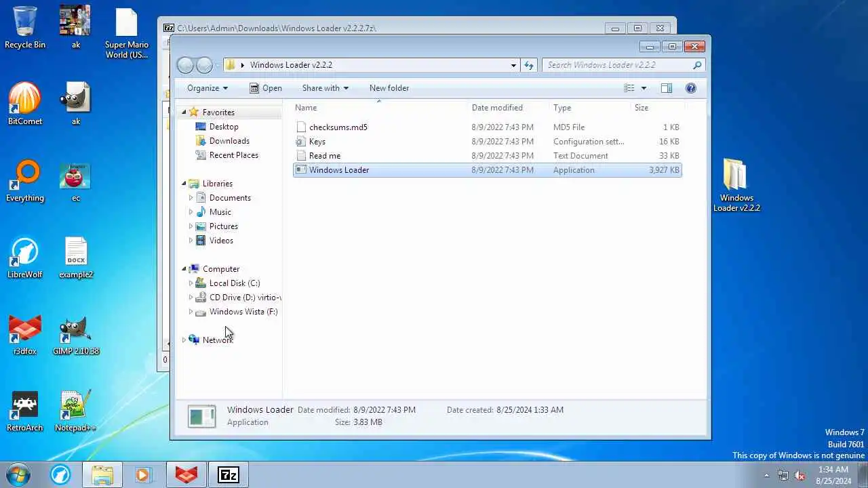Click the change view icon
This screenshot has width=868, height=488.
click(629, 88)
